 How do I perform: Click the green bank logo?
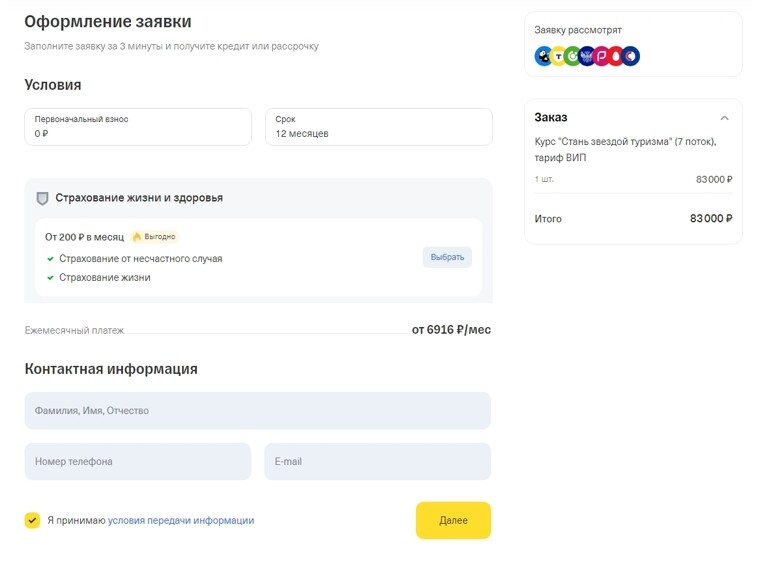573,57
